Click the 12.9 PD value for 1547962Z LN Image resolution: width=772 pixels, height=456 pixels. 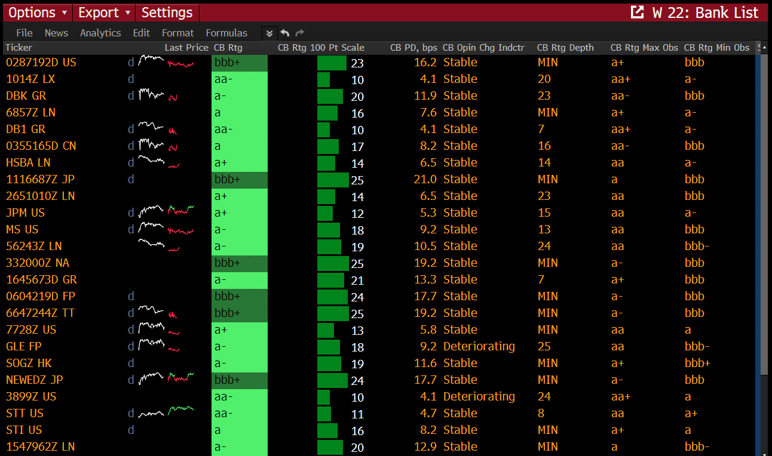coord(425,447)
